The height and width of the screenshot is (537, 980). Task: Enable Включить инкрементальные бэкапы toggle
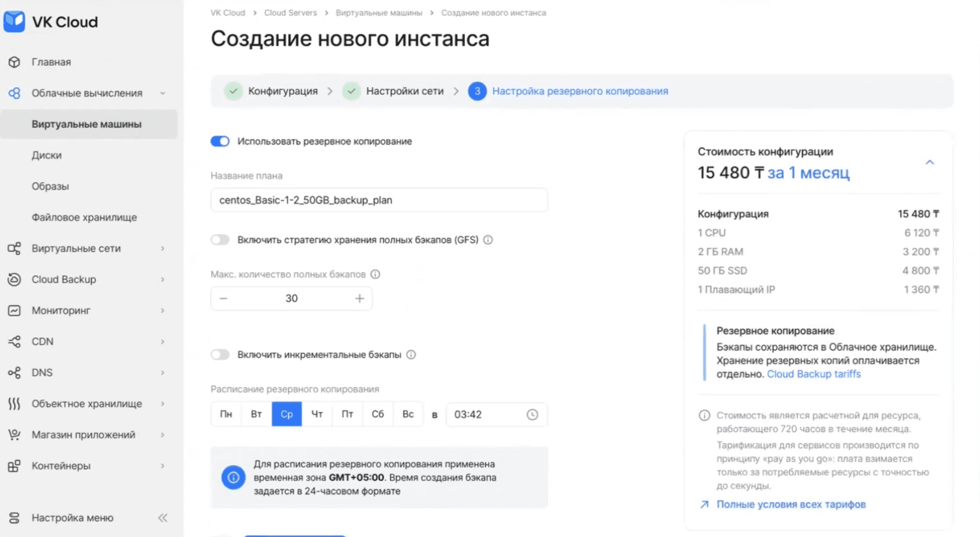(x=220, y=355)
